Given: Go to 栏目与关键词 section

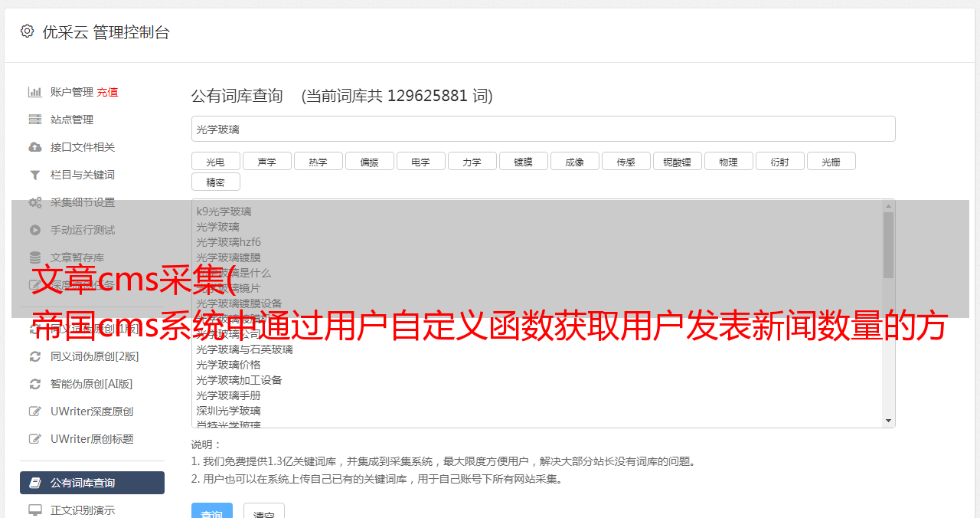Looking at the screenshot, I should (x=83, y=175).
